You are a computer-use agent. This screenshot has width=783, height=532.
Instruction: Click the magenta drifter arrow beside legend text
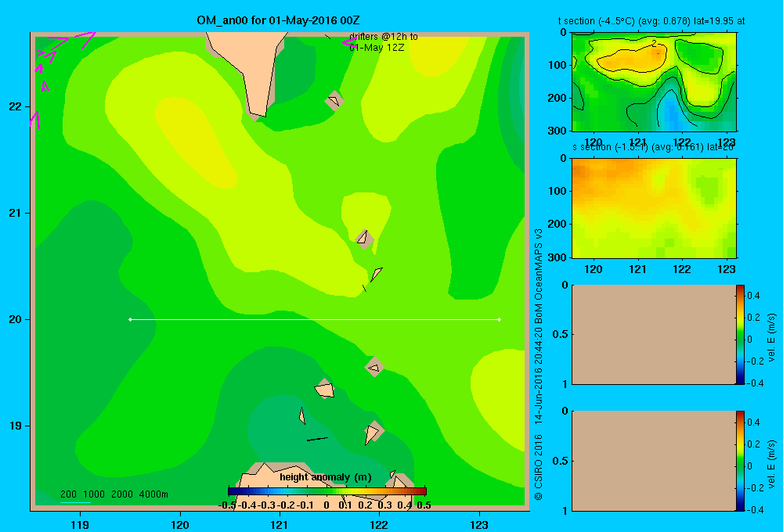tap(348, 42)
